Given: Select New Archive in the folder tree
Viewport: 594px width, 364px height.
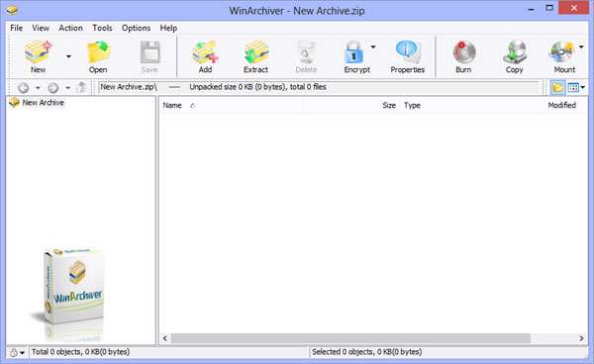Looking at the screenshot, I should pyautogui.click(x=43, y=103).
